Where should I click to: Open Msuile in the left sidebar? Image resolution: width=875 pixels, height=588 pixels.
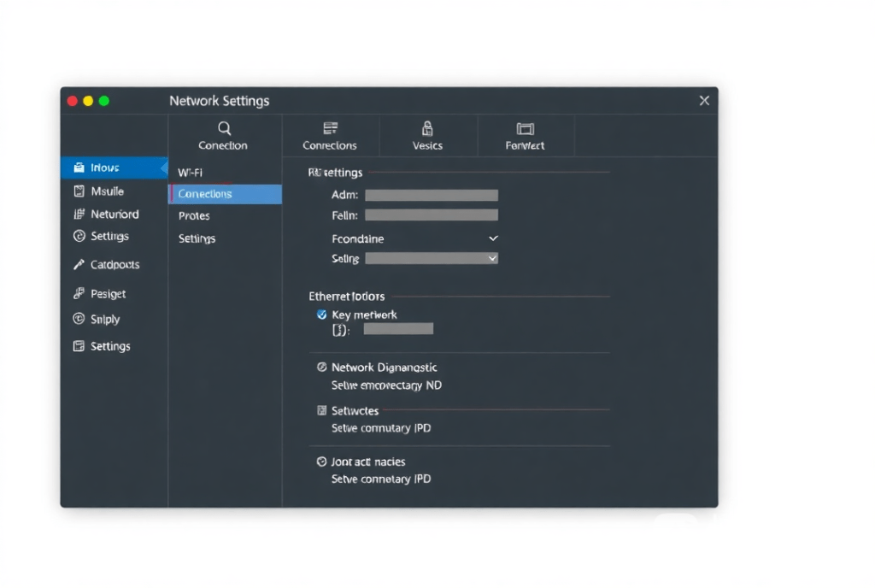tap(107, 191)
